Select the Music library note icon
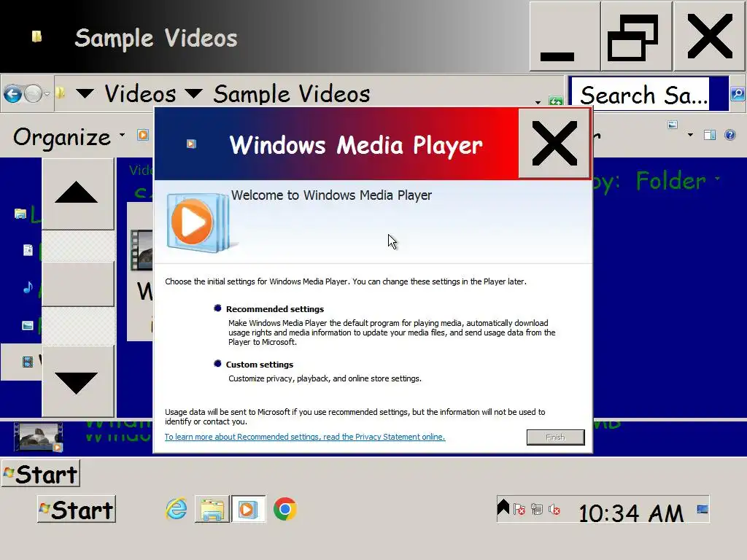747x560 pixels. [28, 287]
